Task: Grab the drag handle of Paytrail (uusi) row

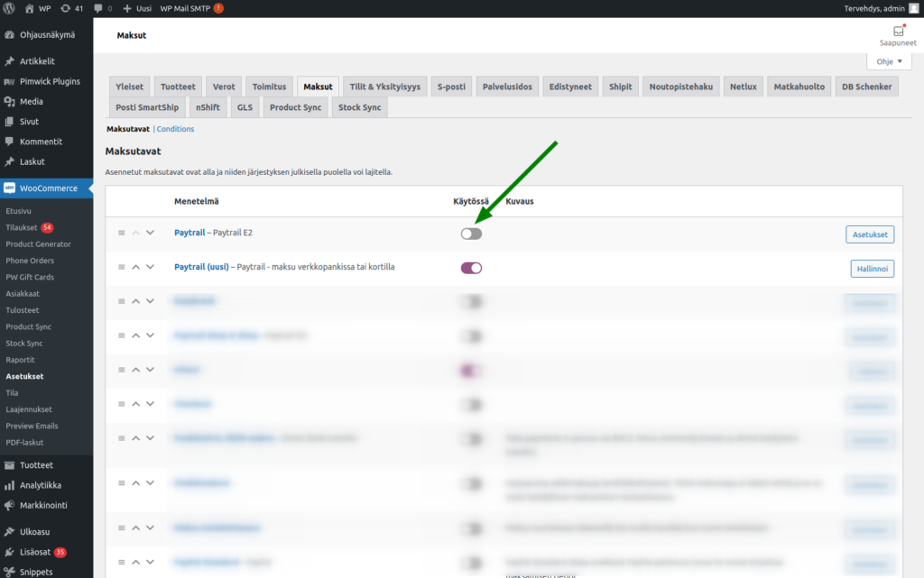Action: click(x=122, y=267)
